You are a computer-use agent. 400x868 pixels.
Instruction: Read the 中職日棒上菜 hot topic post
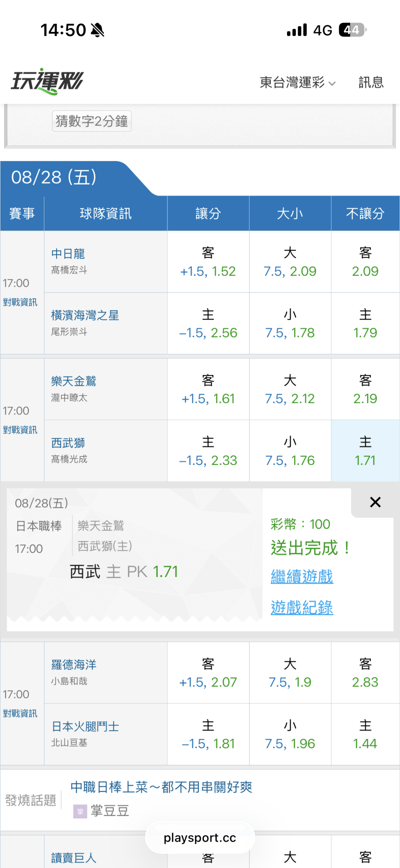coord(161,787)
